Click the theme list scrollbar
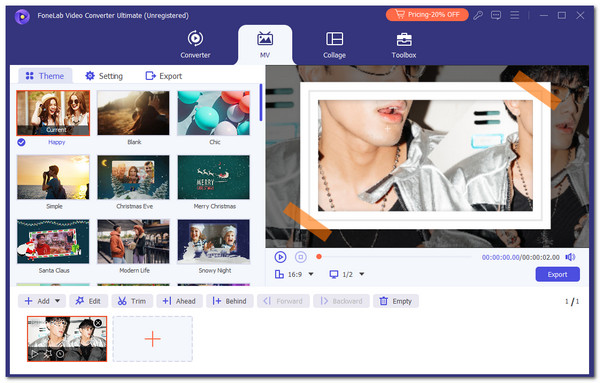Image resolution: width=600 pixels, height=383 pixels. click(x=261, y=103)
